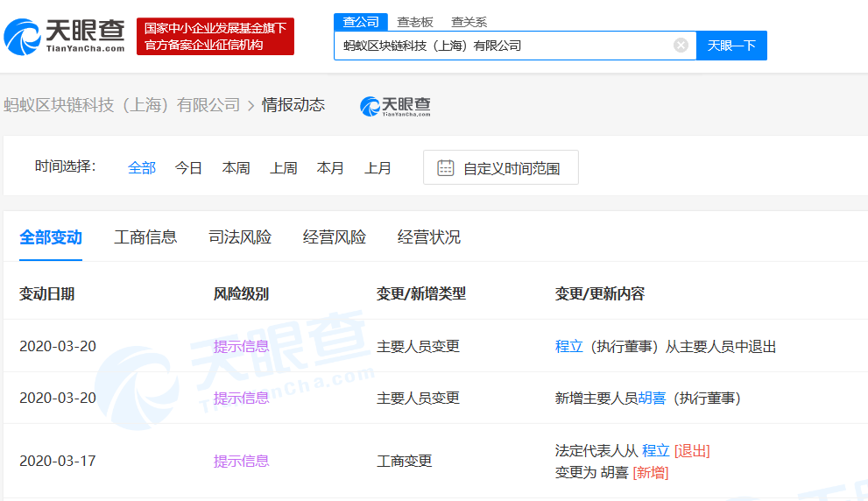Screen dimensions: 868x501
Task: Open 程立 profile link in first row
Action: point(568,347)
